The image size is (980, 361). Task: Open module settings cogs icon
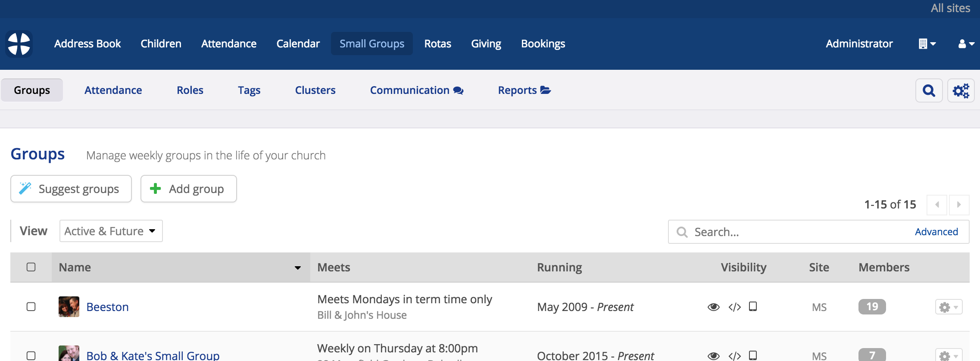pyautogui.click(x=961, y=90)
